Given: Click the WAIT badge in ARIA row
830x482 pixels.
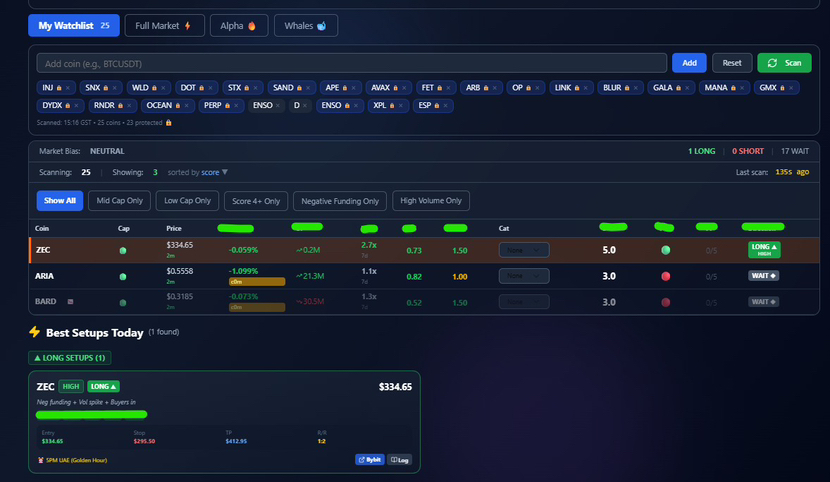Looking at the screenshot, I should click(x=763, y=276).
